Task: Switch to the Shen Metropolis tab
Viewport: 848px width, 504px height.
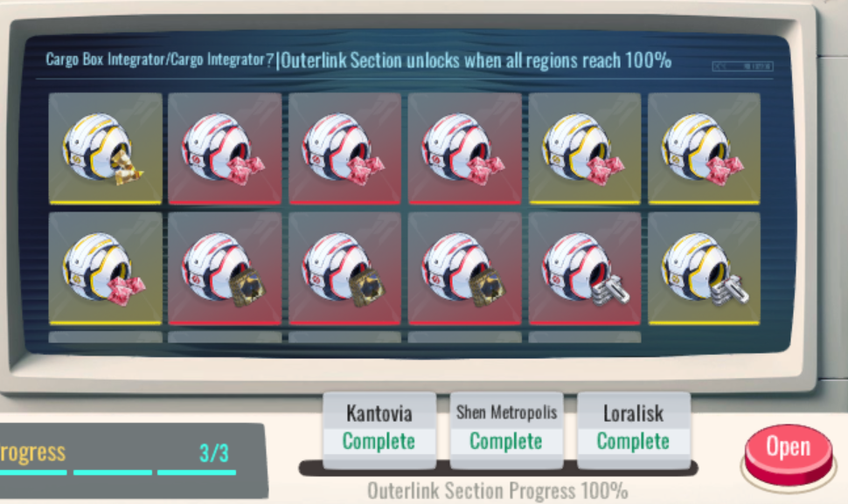Action: [x=506, y=428]
